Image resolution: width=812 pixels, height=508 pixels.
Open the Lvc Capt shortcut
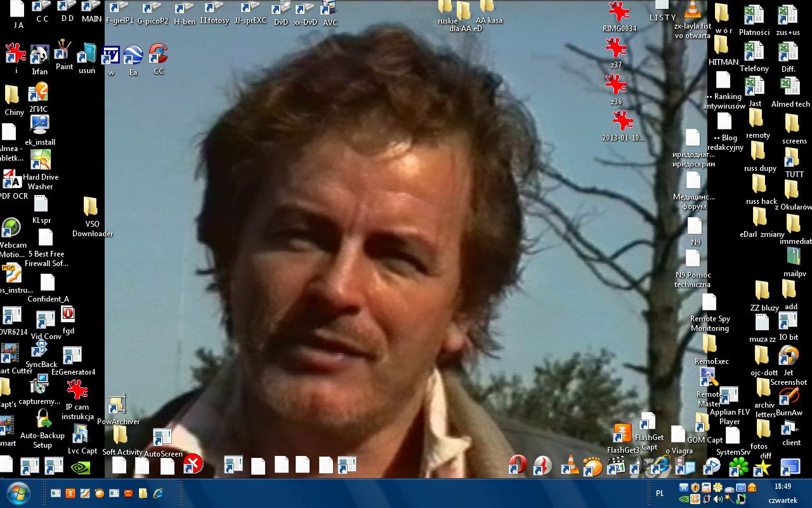pyautogui.click(x=81, y=434)
